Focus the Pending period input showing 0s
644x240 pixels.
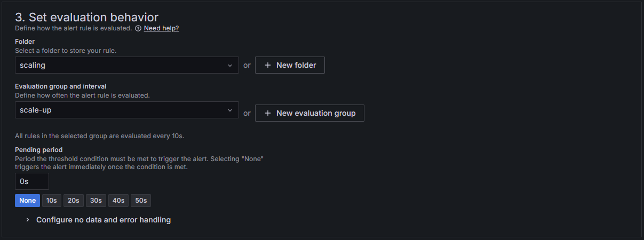[32, 181]
